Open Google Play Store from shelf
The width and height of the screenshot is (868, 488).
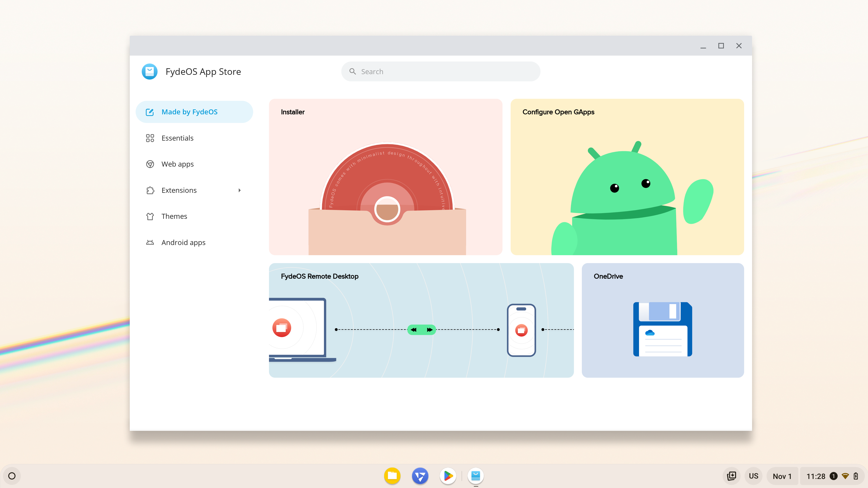point(448,476)
